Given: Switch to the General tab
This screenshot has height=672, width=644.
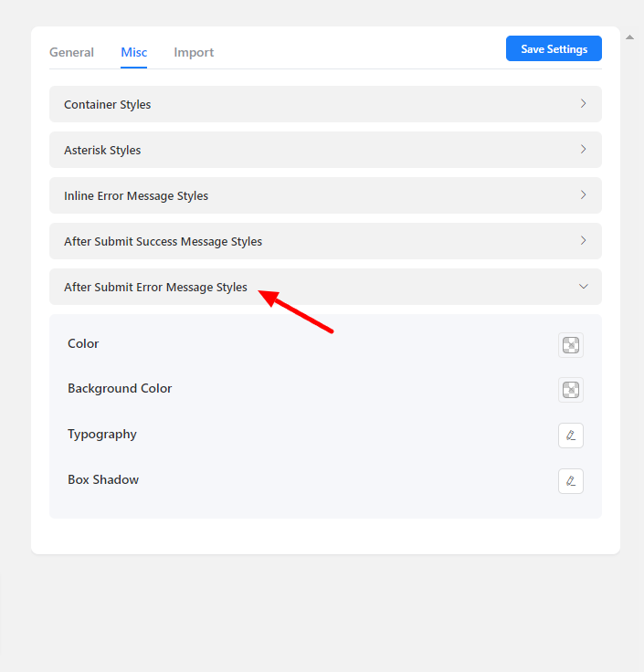Looking at the screenshot, I should [x=71, y=52].
